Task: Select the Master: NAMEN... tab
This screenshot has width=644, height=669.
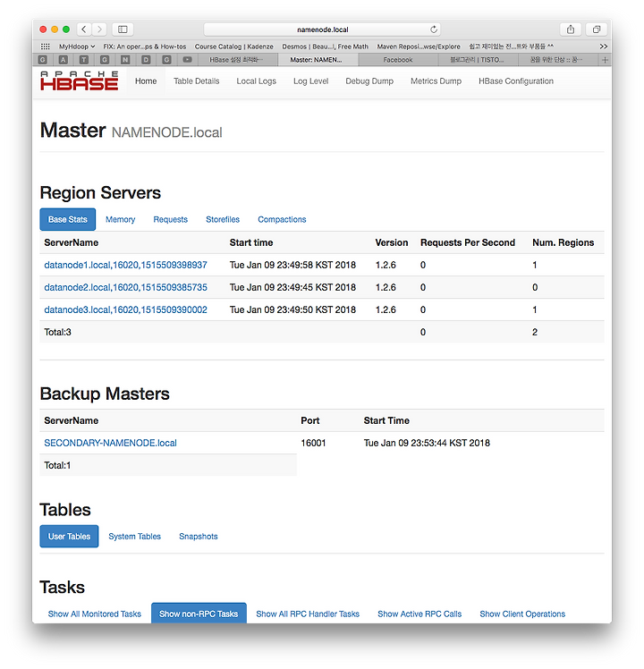Action: click(317, 60)
